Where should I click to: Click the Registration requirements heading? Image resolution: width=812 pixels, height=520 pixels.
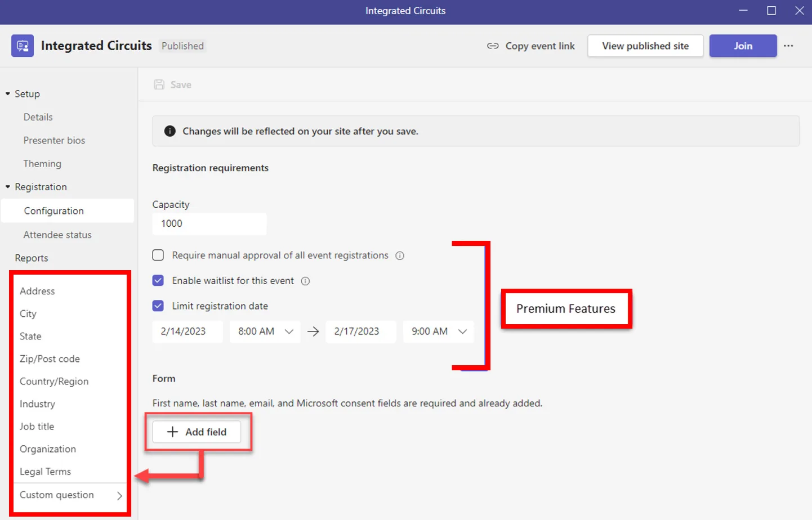click(x=211, y=168)
